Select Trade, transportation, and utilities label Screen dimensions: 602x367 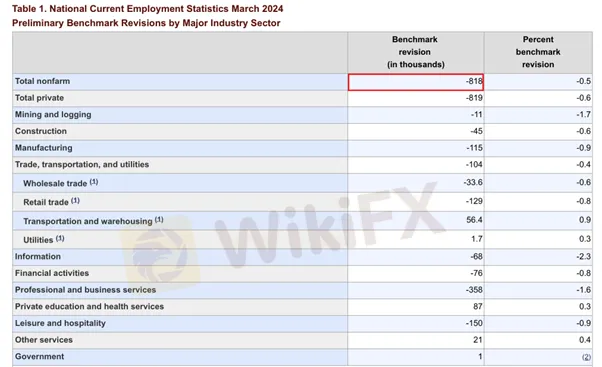(x=82, y=165)
